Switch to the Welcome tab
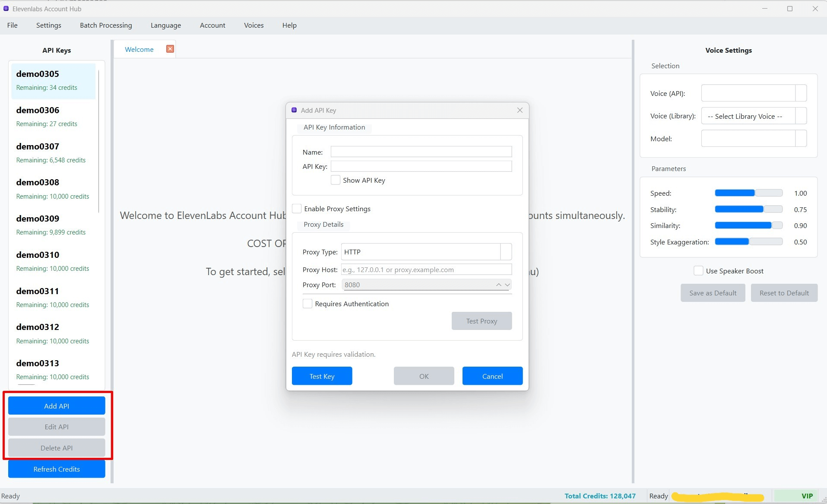The width and height of the screenshot is (827, 504). 139,49
